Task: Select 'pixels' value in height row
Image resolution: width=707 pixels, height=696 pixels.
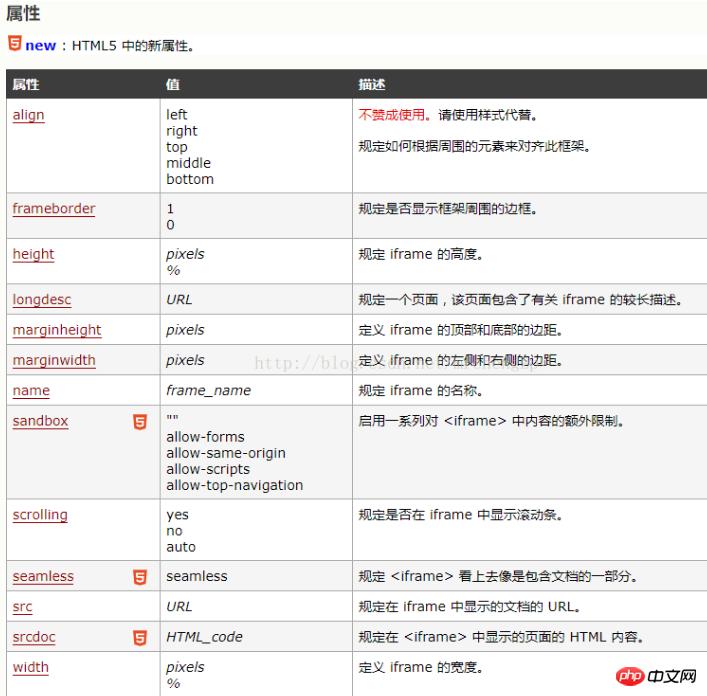Action: coord(185,254)
